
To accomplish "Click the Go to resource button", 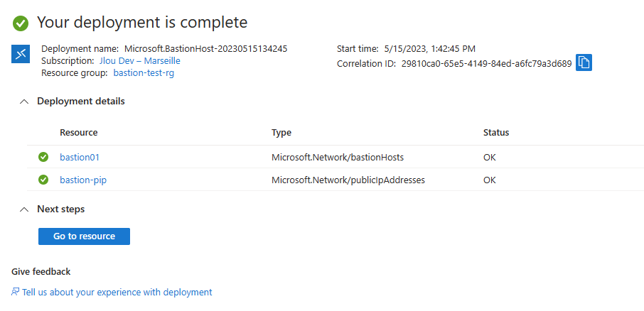I will [x=84, y=236].
